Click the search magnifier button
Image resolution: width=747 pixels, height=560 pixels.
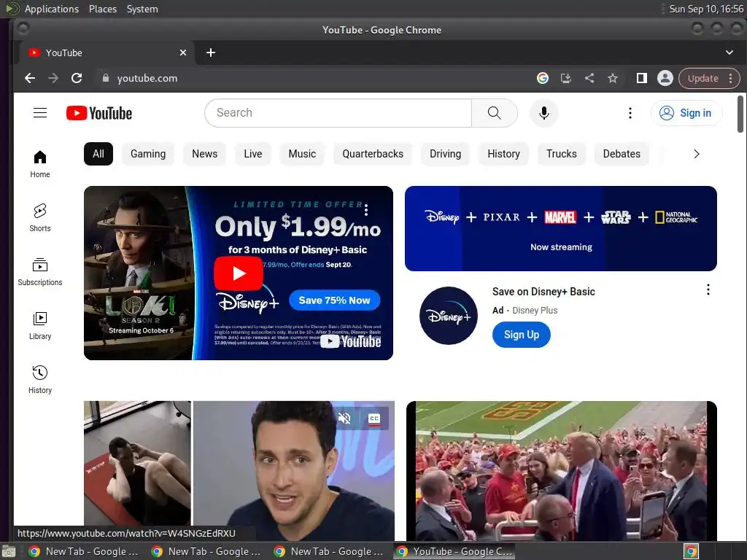pos(494,113)
